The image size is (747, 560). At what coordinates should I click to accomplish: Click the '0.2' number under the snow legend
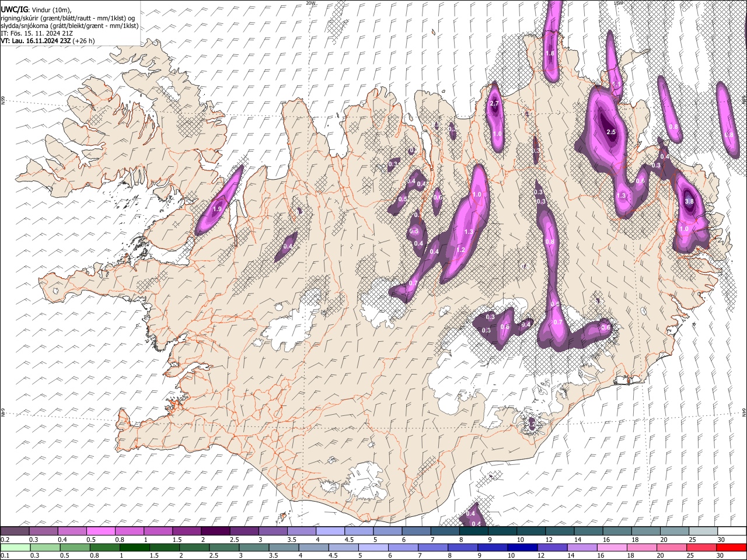(x=4, y=540)
